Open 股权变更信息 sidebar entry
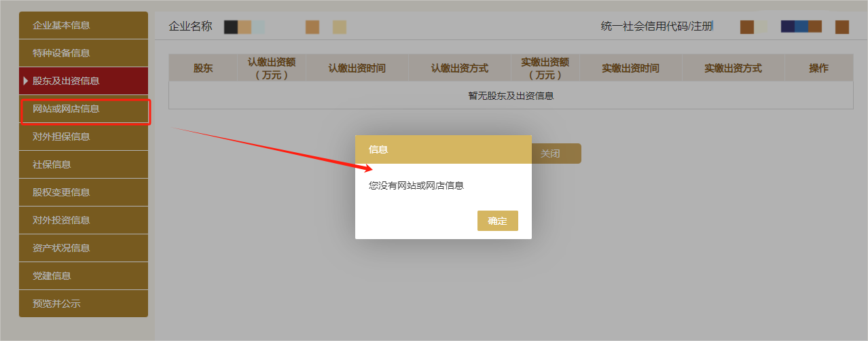868x341 pixels. 84,192
